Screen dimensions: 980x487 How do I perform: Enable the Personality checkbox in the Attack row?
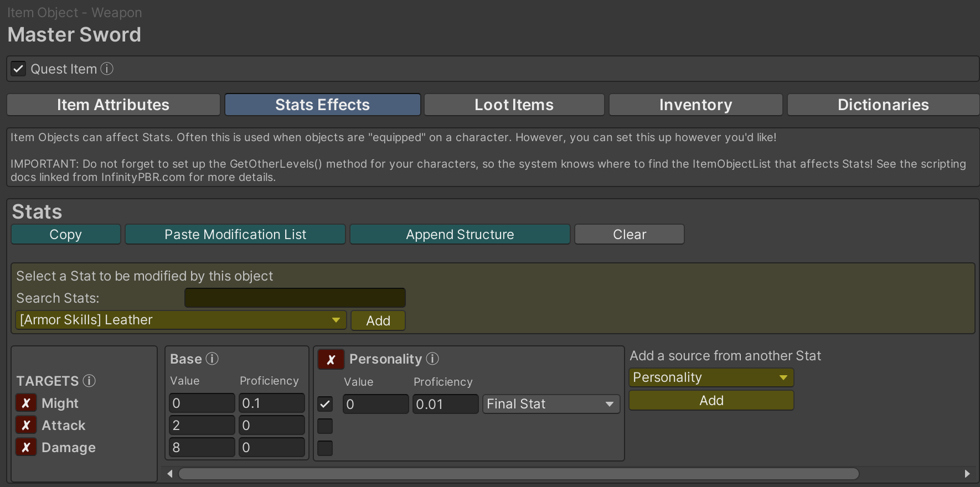click(x=325, y=426)
